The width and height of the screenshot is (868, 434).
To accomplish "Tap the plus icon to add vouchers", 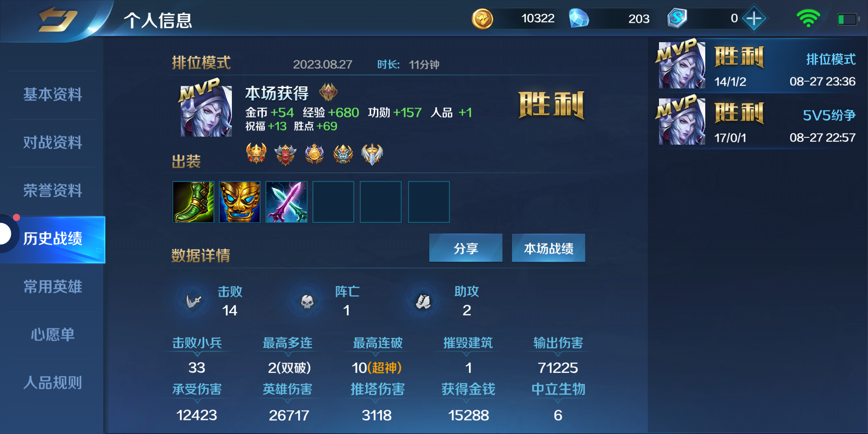I will (x=754, y=18).
